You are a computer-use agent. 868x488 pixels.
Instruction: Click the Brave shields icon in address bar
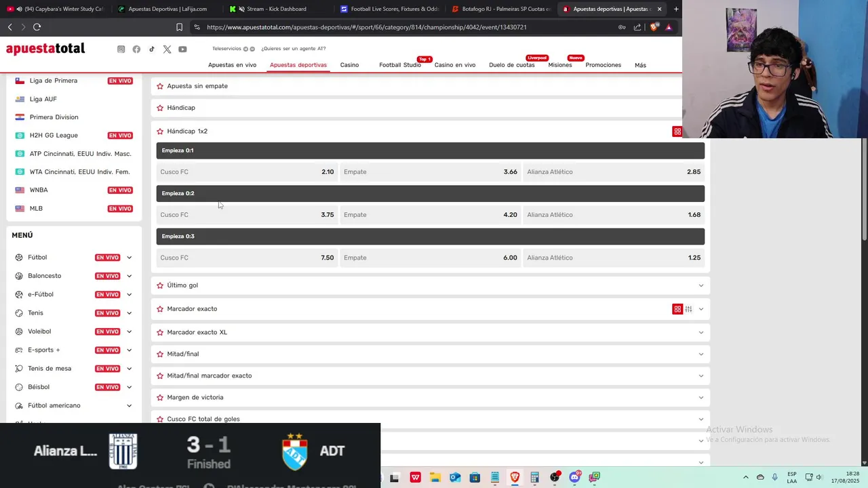(654, 27)
